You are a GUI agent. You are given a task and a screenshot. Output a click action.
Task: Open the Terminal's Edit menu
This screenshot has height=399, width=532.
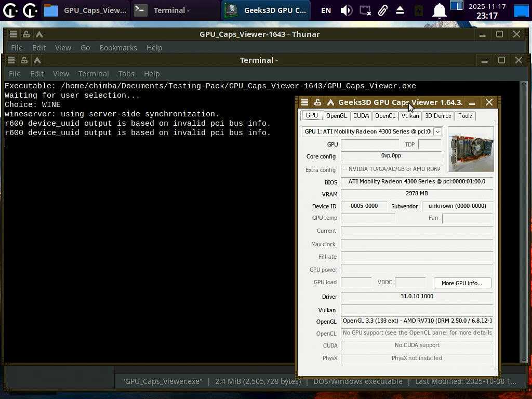pos(37,74)
